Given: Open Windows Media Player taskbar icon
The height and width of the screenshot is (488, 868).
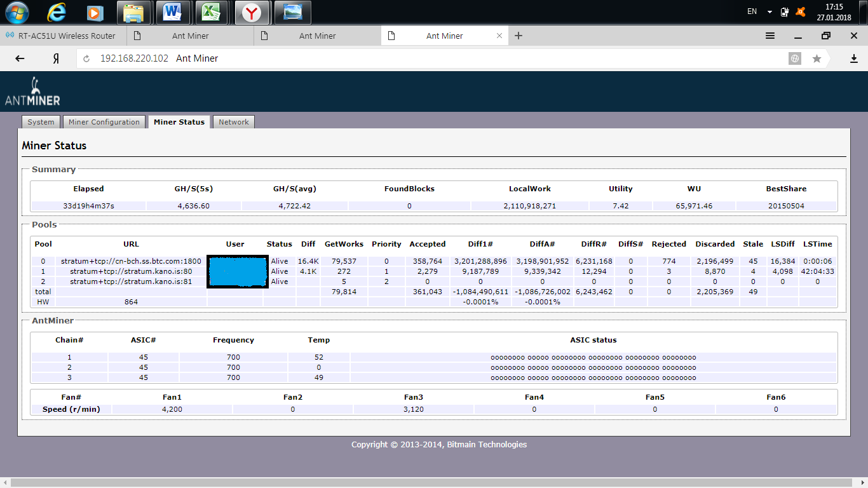Looking at the screenshot, I should 95,12.
